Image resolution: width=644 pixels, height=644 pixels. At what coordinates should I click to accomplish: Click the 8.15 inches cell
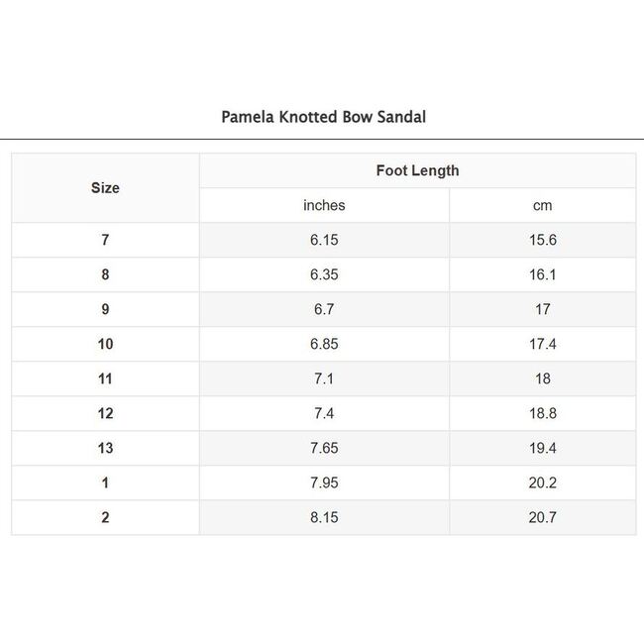tap(324, 517)
